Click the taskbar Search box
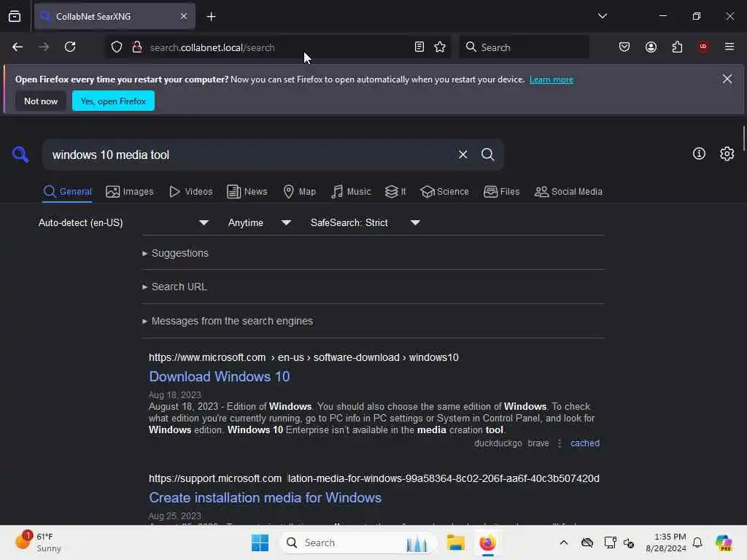Viewport: 747px width, 560px height. [357, 542]
